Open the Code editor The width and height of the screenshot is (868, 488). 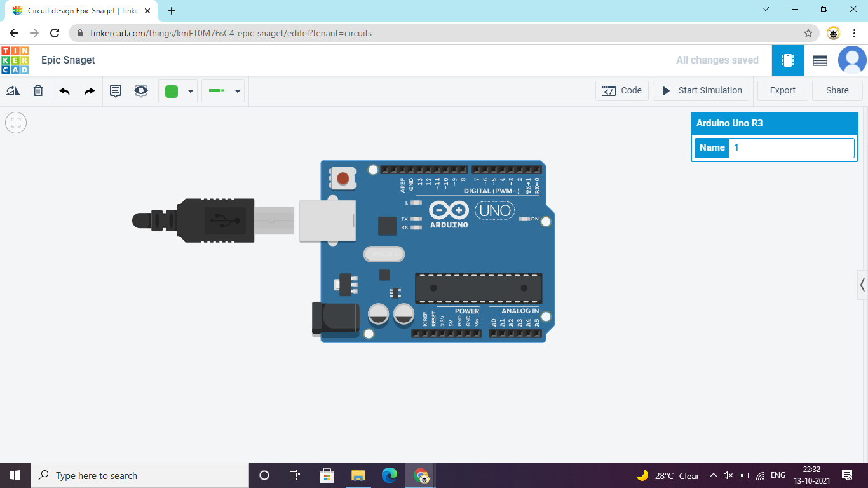click(622, 91)
